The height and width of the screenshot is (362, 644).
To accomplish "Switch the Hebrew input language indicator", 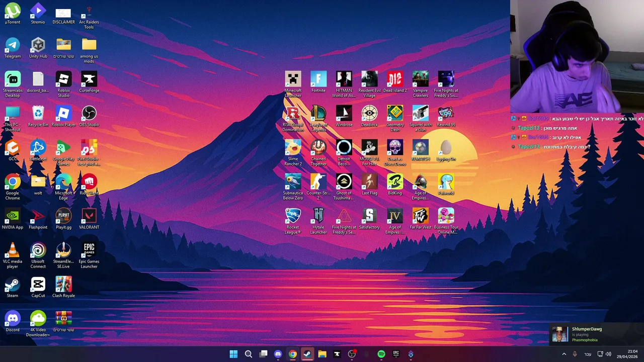I will click(588, 354).
